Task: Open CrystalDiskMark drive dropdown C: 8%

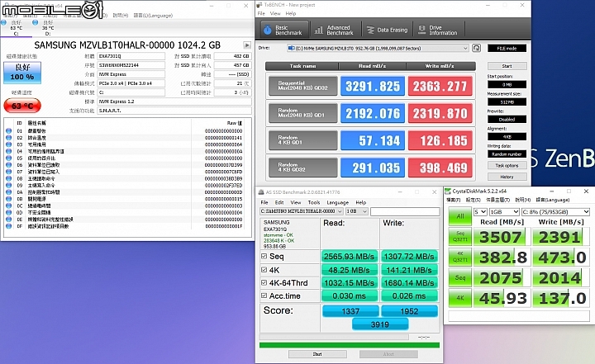Action: coord(555,212)
